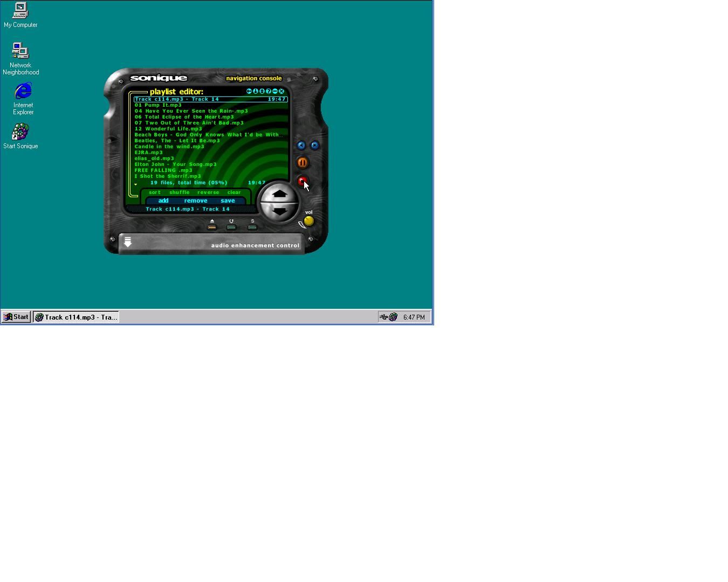Clear all tracks from the playlist
728x582 pixels.
[234, 192]
